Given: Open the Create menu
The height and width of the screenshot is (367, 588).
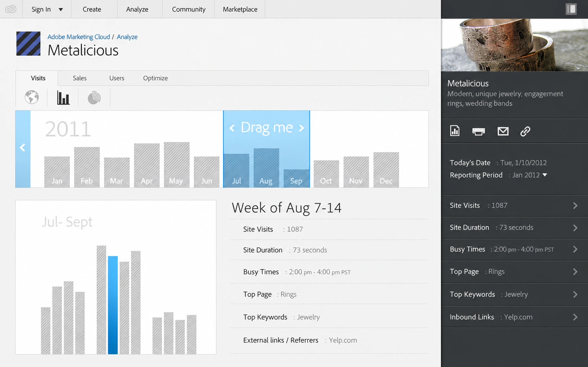Looking at the screenshot, I should tap(92, 9).
